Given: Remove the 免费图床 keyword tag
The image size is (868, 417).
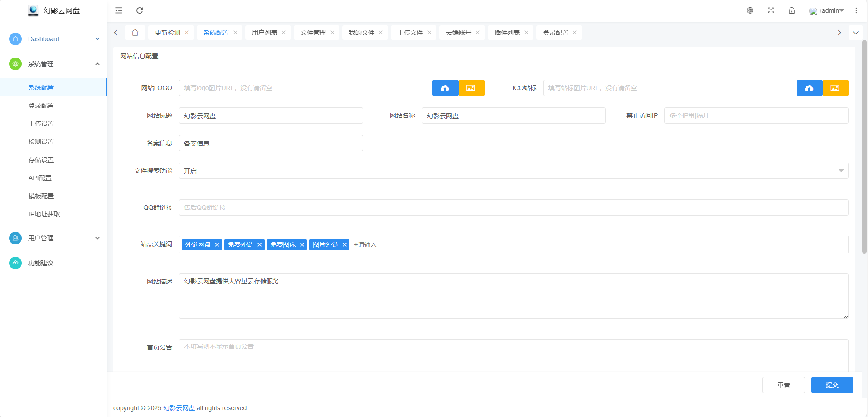Looking at the screenshot, I should tap(302, 245).
